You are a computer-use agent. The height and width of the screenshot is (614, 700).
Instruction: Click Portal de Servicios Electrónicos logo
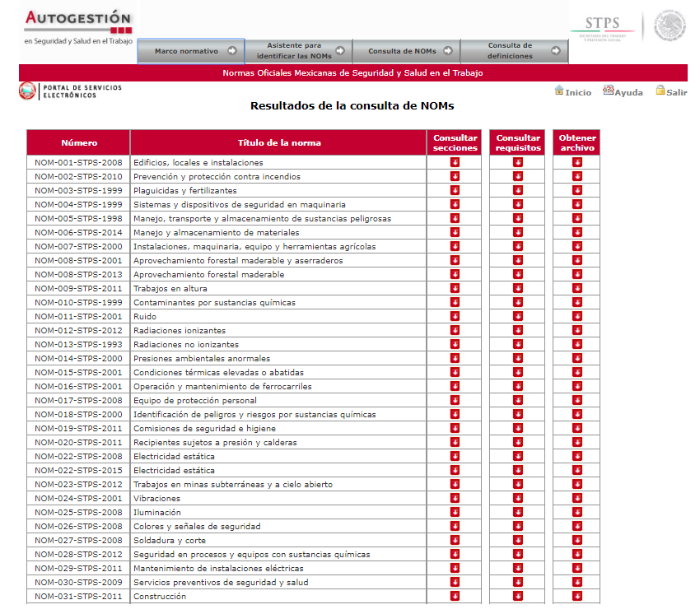[71, 91]
